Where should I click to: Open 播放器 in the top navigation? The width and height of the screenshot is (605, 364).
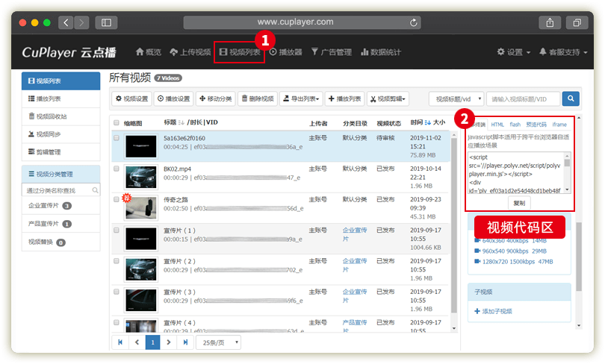click(x=285, y=52)
